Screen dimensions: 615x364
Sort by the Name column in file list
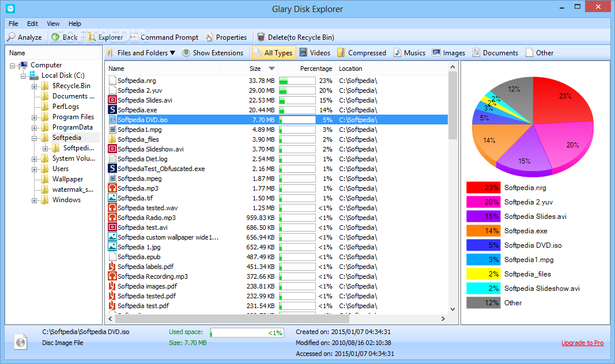[x=163, y=68]
